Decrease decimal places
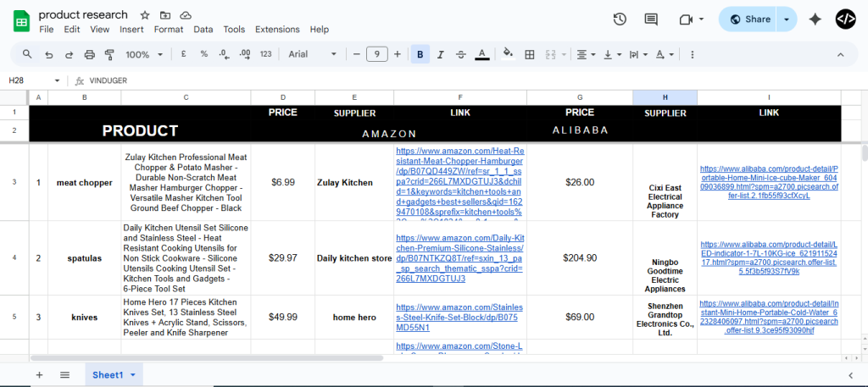Viewport: 868px width, 387px height. 224,54
